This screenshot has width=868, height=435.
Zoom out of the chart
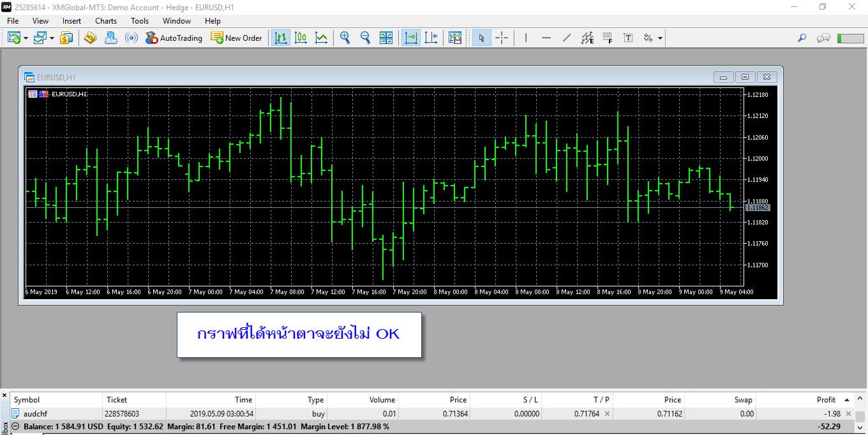tap(365, 38)
